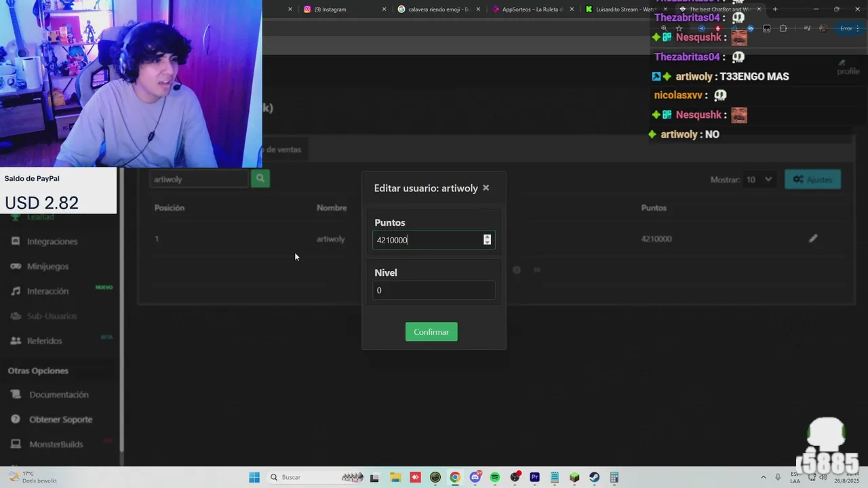
Task: Bookmark page with the star icon
Action: coord(679,28)
